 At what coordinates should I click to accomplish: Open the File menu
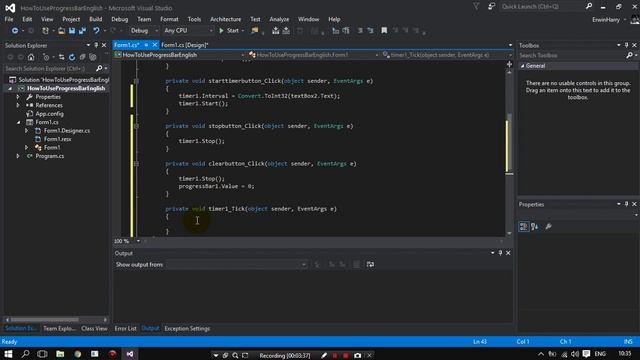[x=9, y=19]
